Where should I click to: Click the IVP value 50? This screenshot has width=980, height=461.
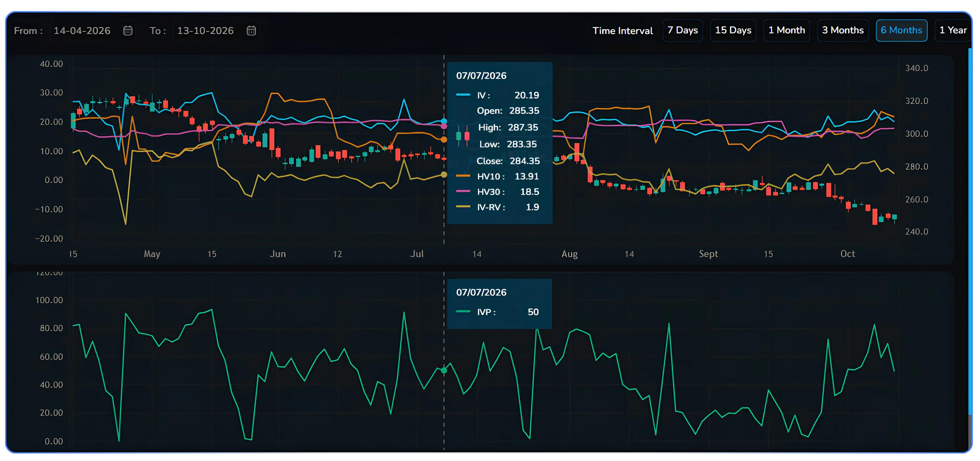(533, 312)
